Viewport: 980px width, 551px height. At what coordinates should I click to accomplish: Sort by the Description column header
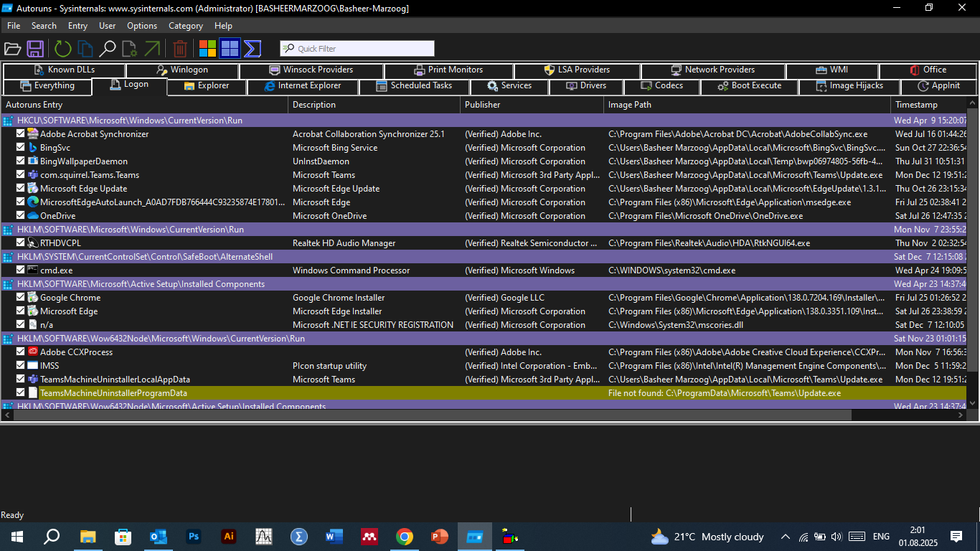pos(374,105)
